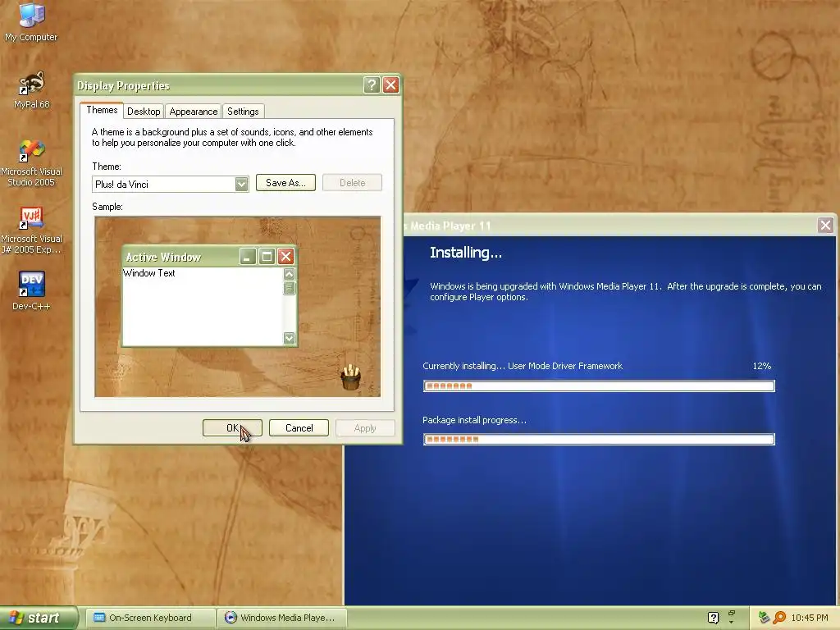The image size is (840, 630).
Task: Click the 'Theme:' label
Action: pos(107,166)
